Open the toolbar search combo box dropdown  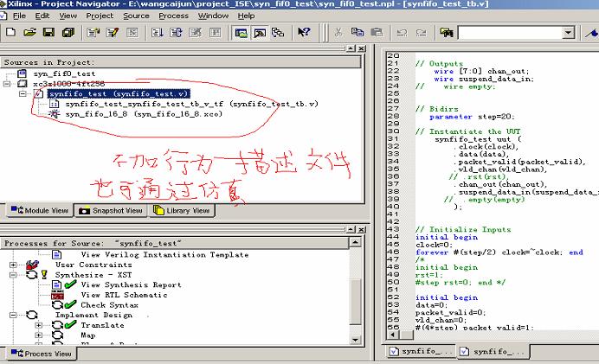click(566, 33)
